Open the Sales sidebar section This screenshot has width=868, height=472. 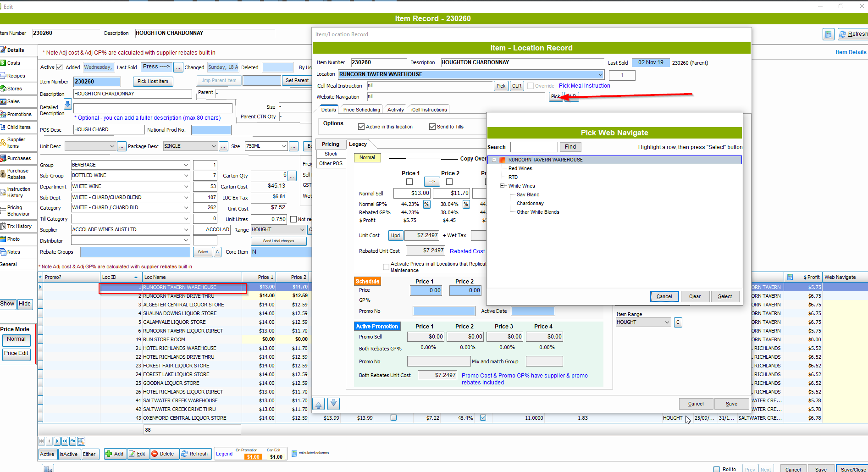pyautogui.click(x=13, y=101)
